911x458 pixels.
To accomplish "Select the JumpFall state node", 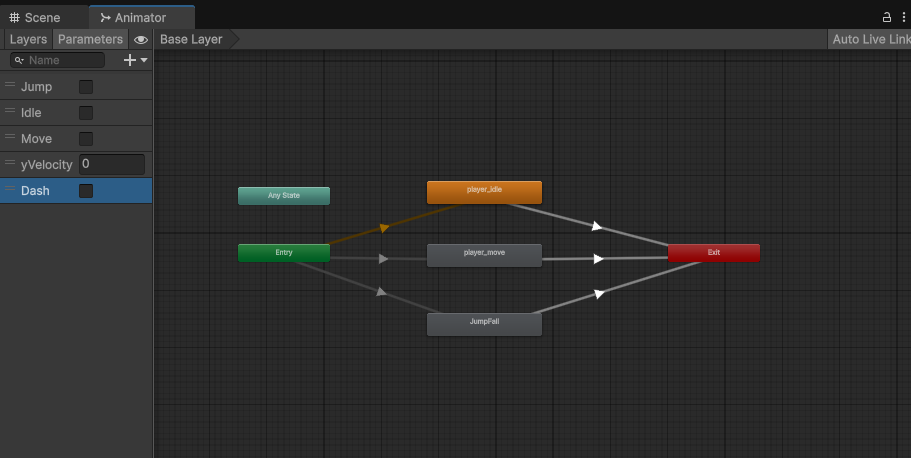I will click(485, 324).
